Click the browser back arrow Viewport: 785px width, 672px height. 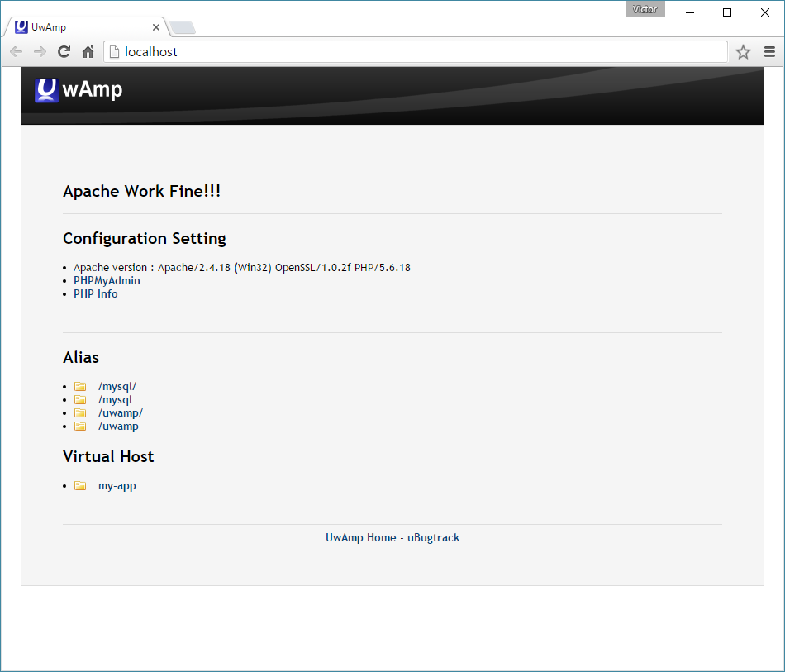16,52
